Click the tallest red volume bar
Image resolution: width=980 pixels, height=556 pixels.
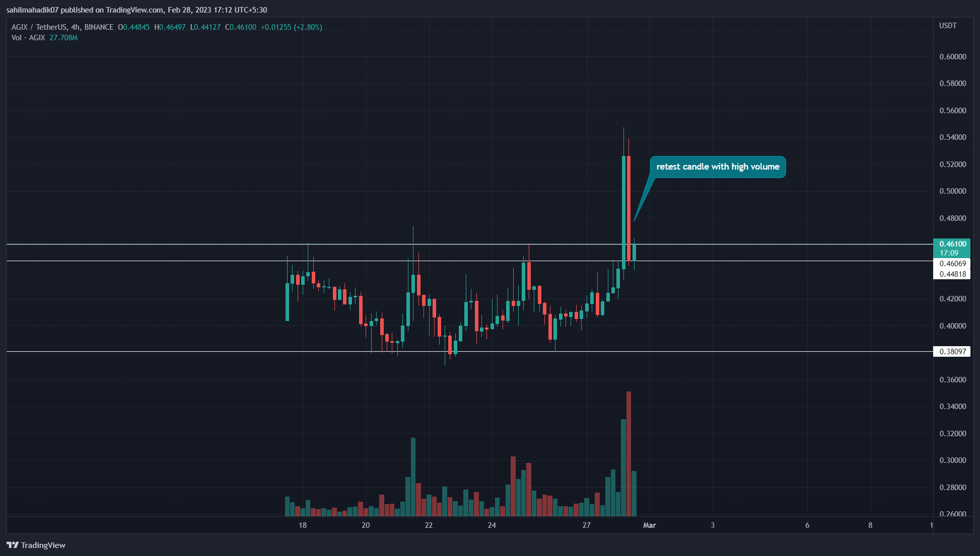(x=628, y=454)
